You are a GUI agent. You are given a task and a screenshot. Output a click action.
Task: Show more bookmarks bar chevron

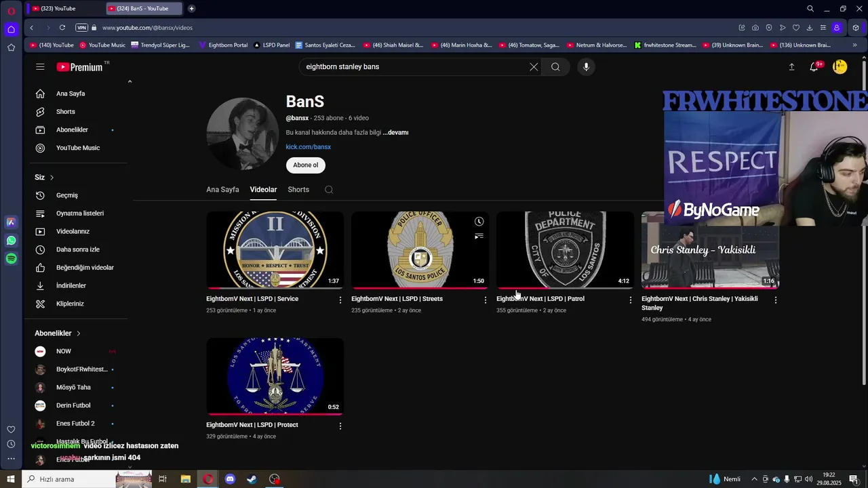pos(854,45)
